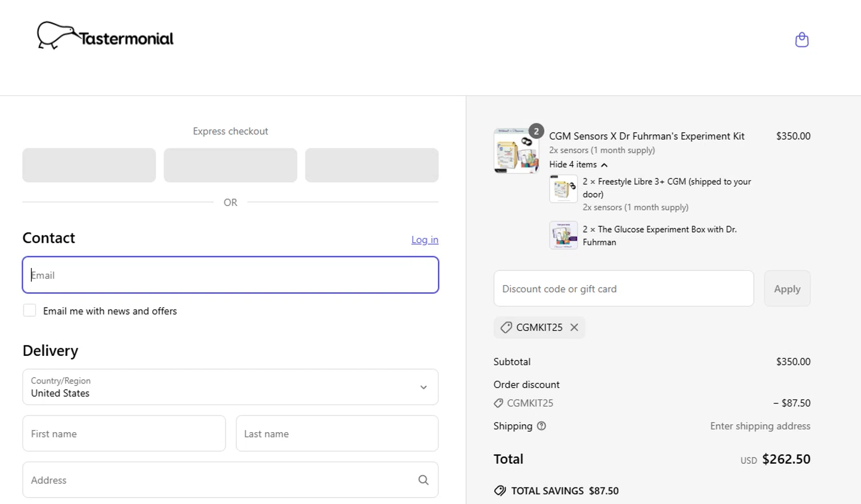Click the Shipping help question mark
861x504 pixels.
pos(541,426)
